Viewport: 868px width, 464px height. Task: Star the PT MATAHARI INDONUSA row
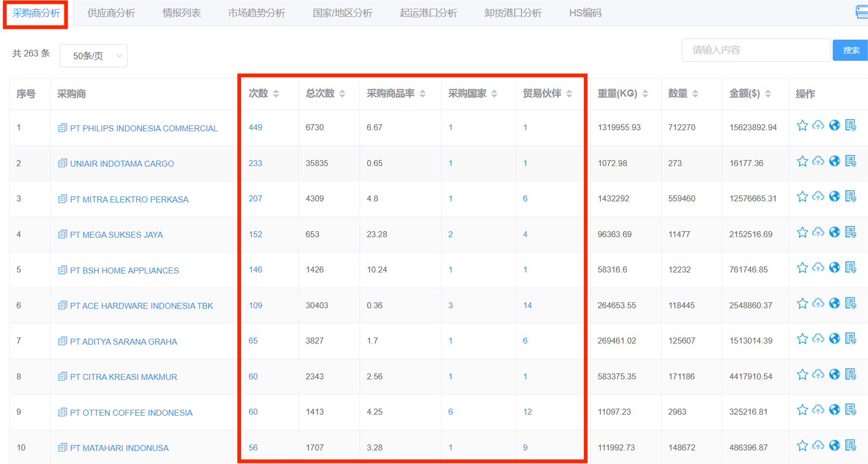[802, 446]
